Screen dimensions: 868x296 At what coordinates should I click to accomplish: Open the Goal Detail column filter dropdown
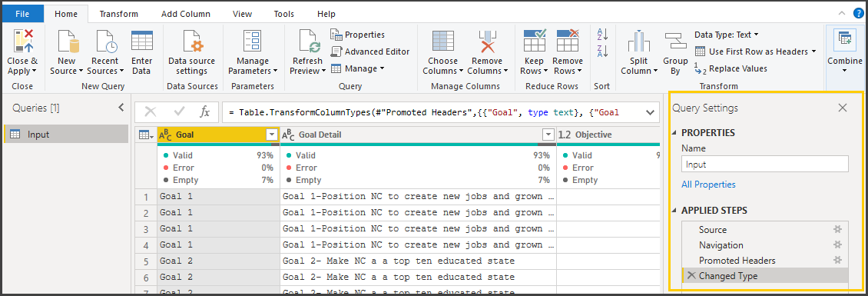point(548,135)
